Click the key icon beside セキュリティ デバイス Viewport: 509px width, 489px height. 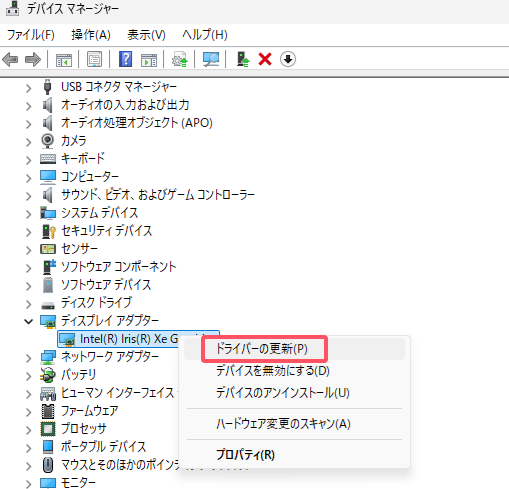point(48,231)
